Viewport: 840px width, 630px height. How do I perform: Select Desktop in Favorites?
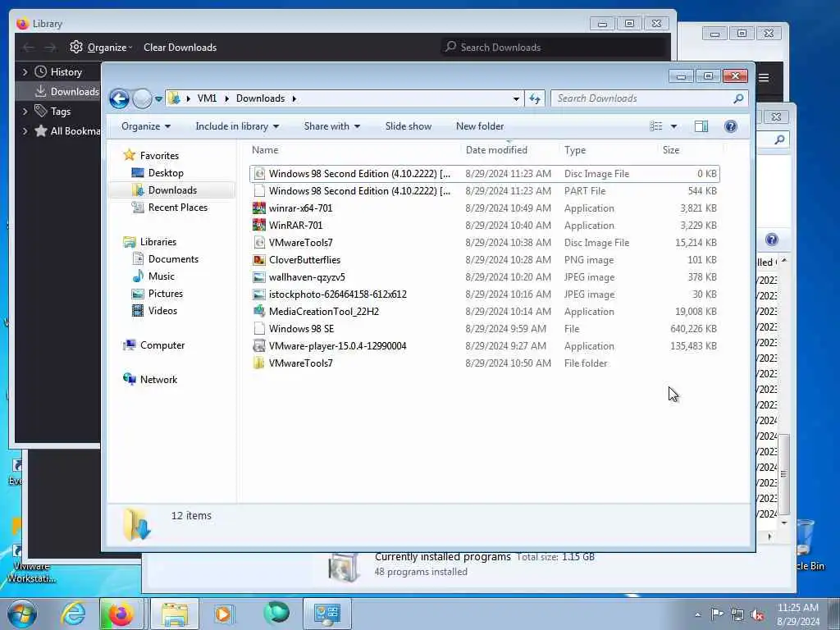pyautogui.click(x=166, y=173)
